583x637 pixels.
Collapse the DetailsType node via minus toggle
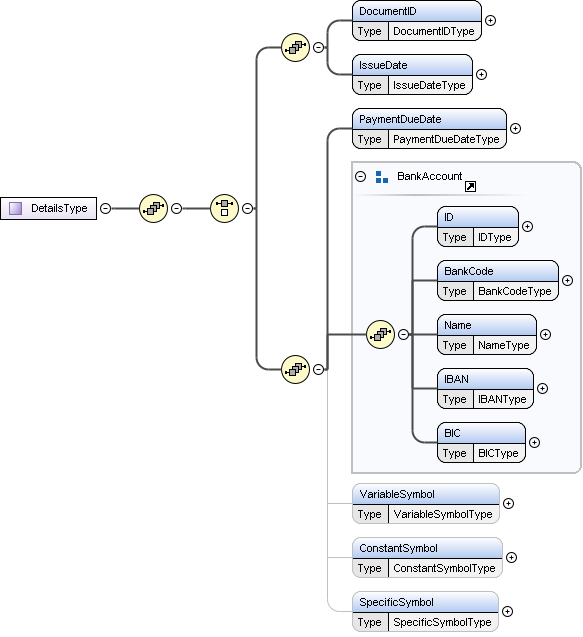(106, 208)
